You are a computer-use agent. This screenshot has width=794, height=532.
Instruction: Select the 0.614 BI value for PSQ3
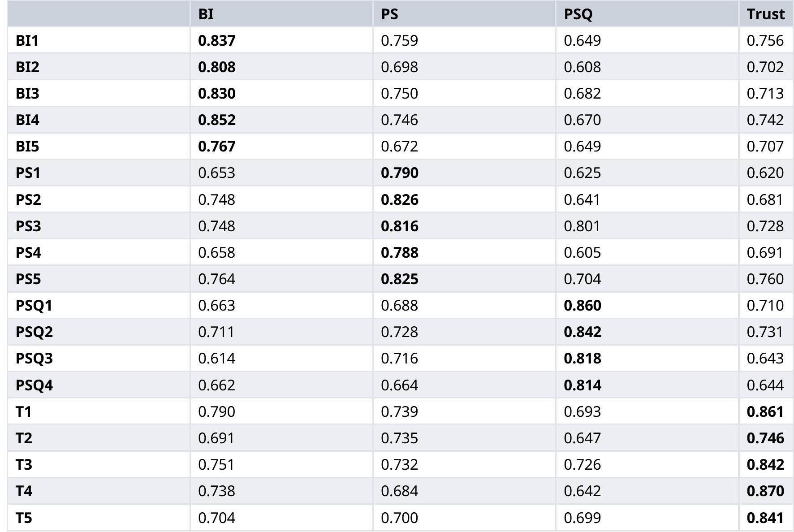point(216,359)
